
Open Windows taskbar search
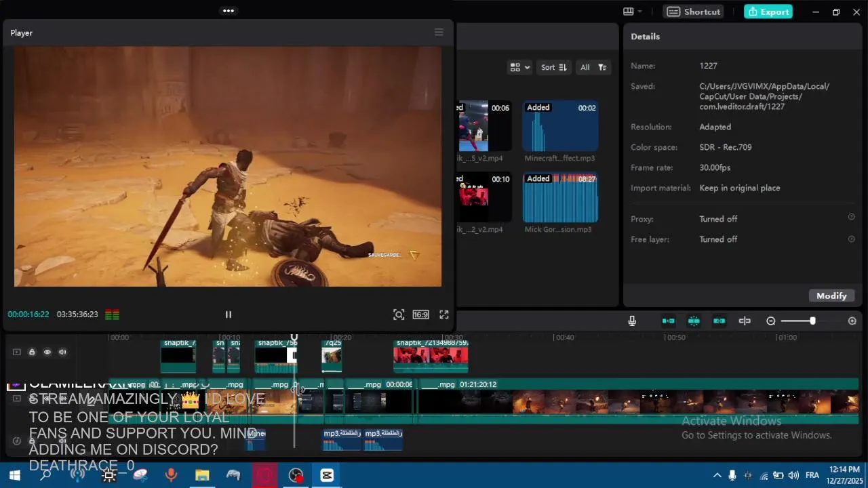pos(45,475)
